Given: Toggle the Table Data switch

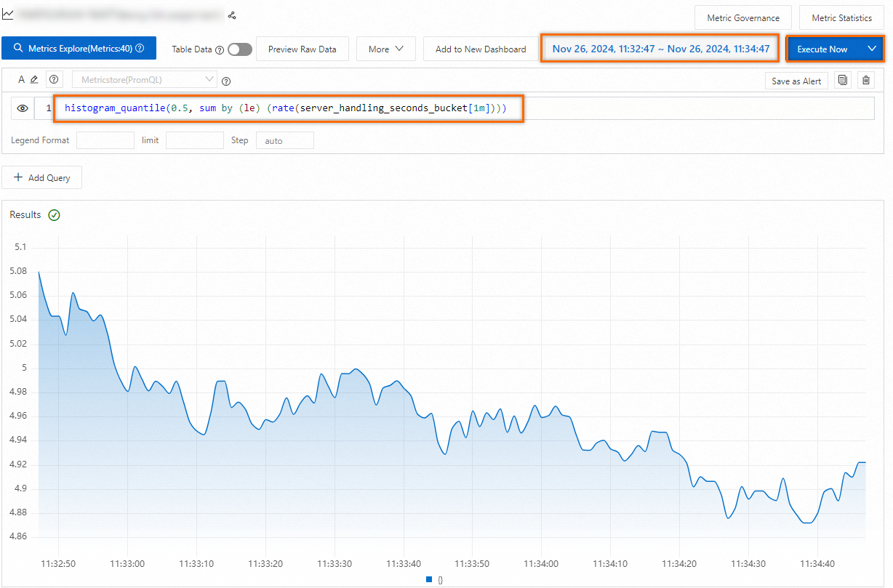Looking at the screenshot, I should pos(240,49).
